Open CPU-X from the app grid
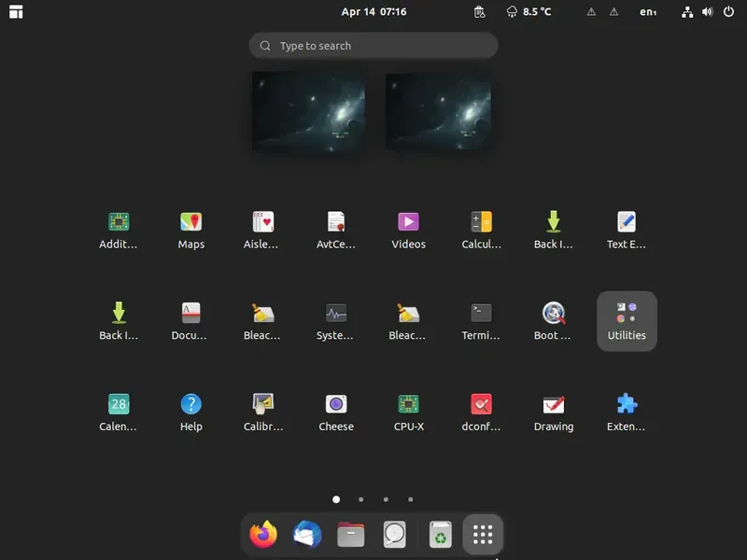This screenshot has height=560, width=747. coord(408,413)
